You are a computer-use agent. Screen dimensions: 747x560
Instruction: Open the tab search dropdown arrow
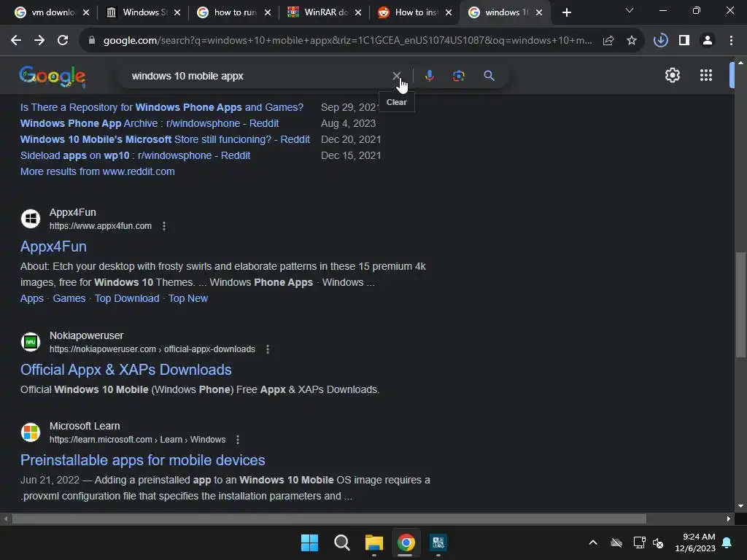click(x=630, y=10)
